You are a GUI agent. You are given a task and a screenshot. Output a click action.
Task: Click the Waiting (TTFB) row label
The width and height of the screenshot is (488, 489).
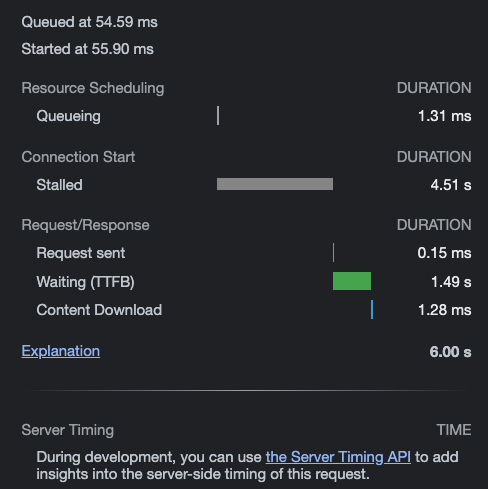click(x=85, y=282)
